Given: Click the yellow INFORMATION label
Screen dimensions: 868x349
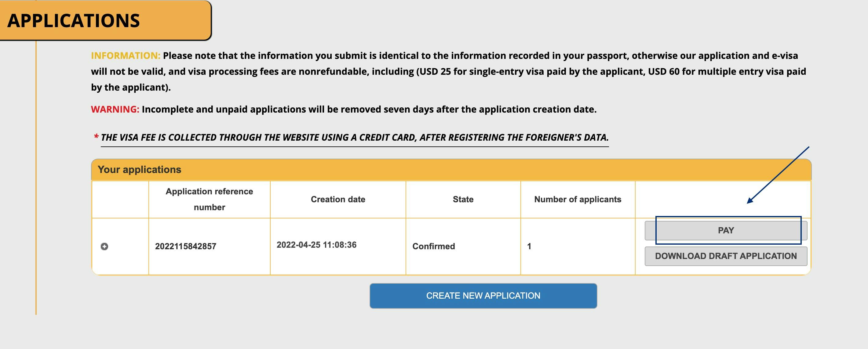Looking at the screenshot, I should [126, 56].
